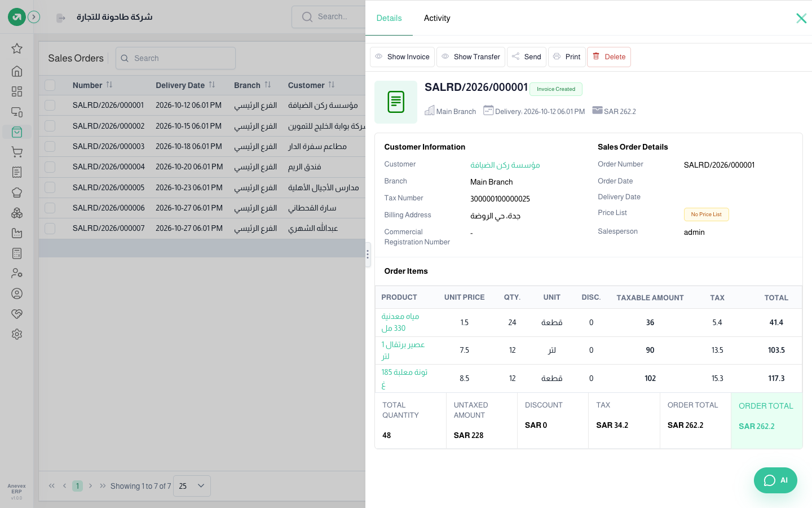The image size is (812, 508).
Task: Check the row checkbox for SALRD/2026/000005
Action: pos(50,187)
